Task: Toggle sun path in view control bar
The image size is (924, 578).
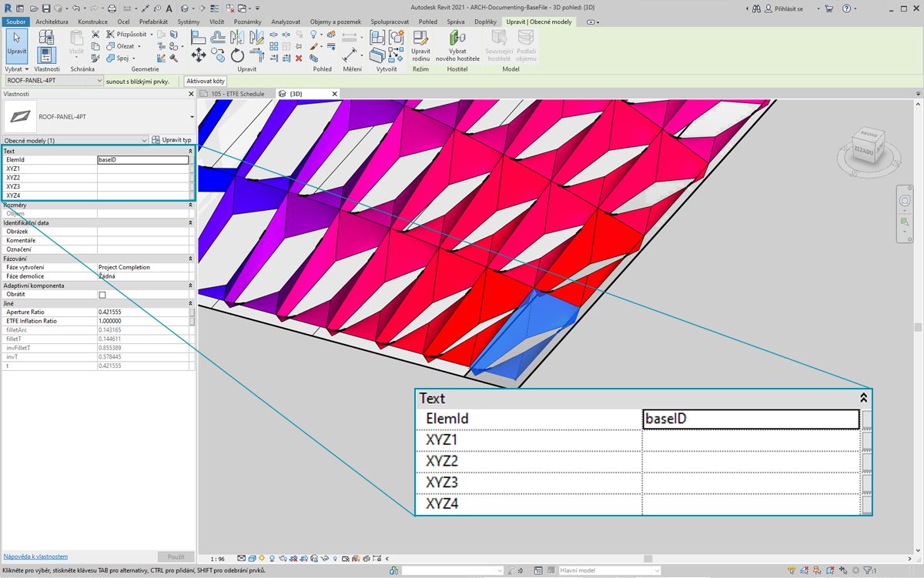Action: pyautogui.click(x=262, y=558)
